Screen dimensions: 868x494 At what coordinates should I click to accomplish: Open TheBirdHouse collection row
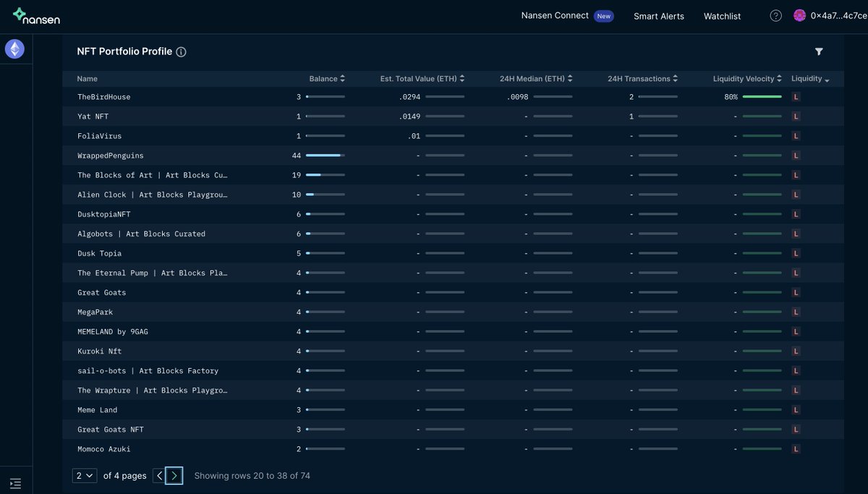tap(453, 97)
